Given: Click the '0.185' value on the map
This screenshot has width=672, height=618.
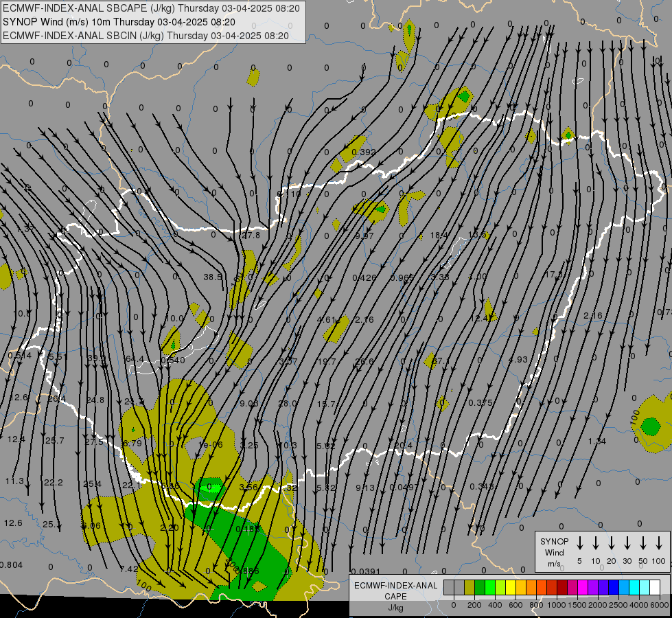Looking at the screenshot, I should coord(248,529).
